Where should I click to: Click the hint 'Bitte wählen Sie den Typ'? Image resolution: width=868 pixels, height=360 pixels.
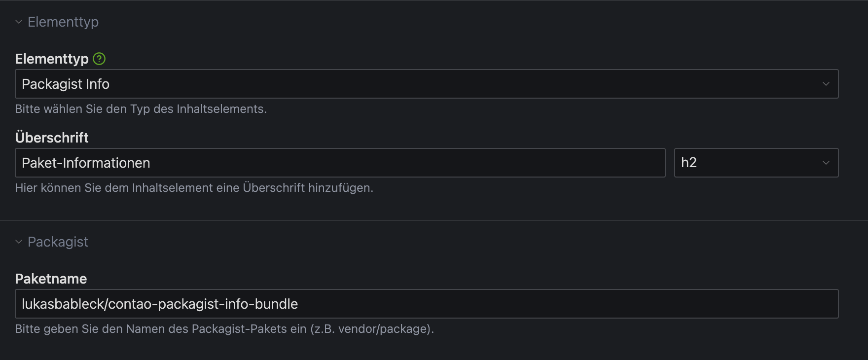click(141, 109)
